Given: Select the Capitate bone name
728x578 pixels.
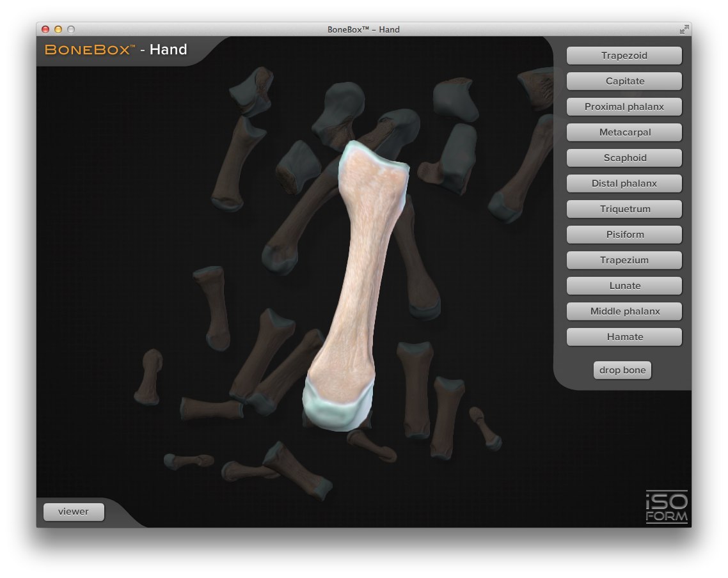Looking at the screenshot, I should tap(624, 81).
